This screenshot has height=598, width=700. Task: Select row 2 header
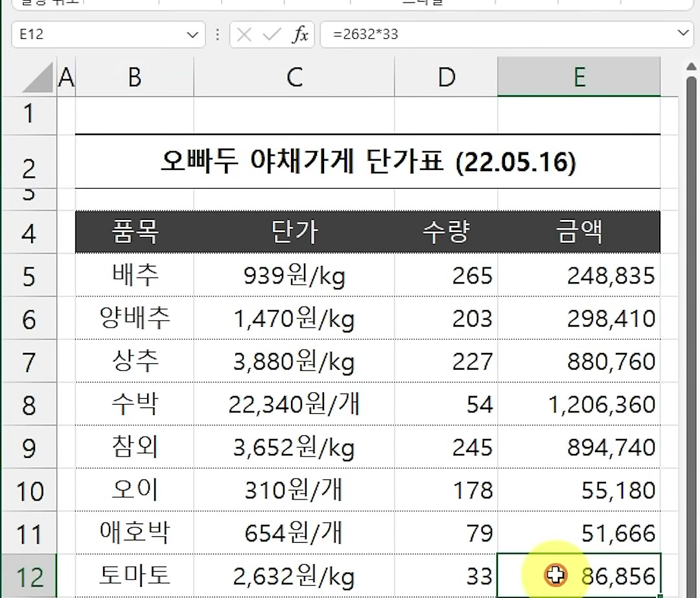[29, 161]
